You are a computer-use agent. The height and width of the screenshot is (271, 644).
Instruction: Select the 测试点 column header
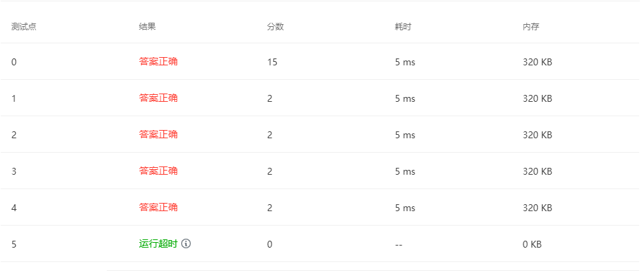[x=23, y=27]
